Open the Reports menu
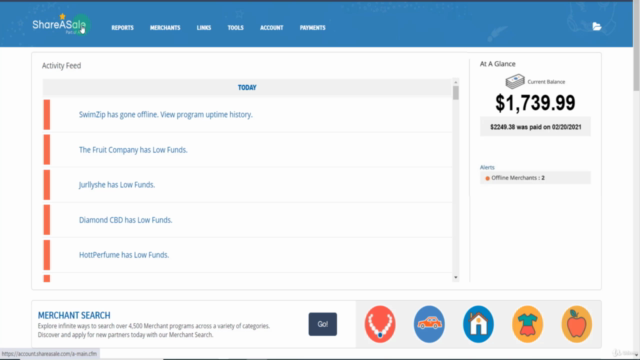Screen dimensions: 640x360 click(x=122, y=28)
